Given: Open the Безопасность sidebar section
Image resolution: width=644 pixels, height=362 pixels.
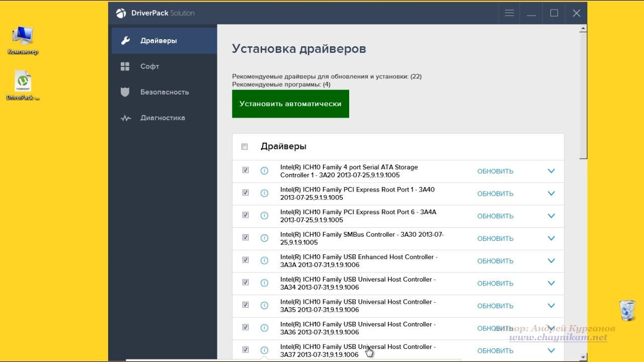Looking at the screenshot, I should coord(165,92).
